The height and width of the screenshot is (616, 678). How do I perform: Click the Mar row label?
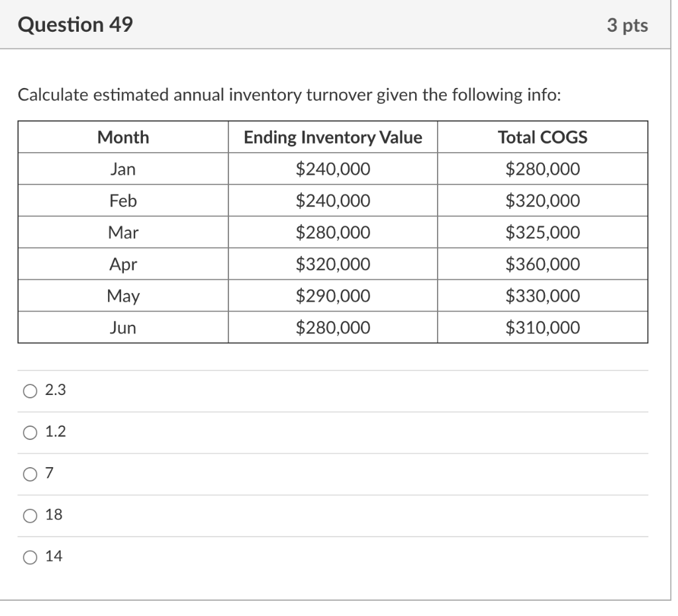click(123, 232)
